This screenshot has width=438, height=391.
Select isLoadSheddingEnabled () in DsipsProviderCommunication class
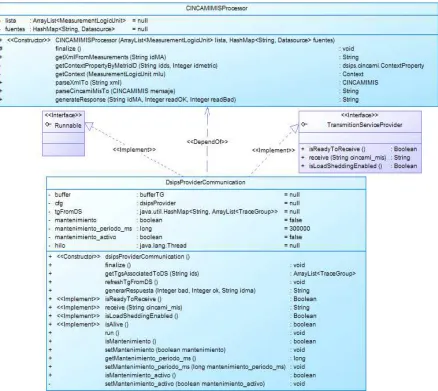pos(141,316)
